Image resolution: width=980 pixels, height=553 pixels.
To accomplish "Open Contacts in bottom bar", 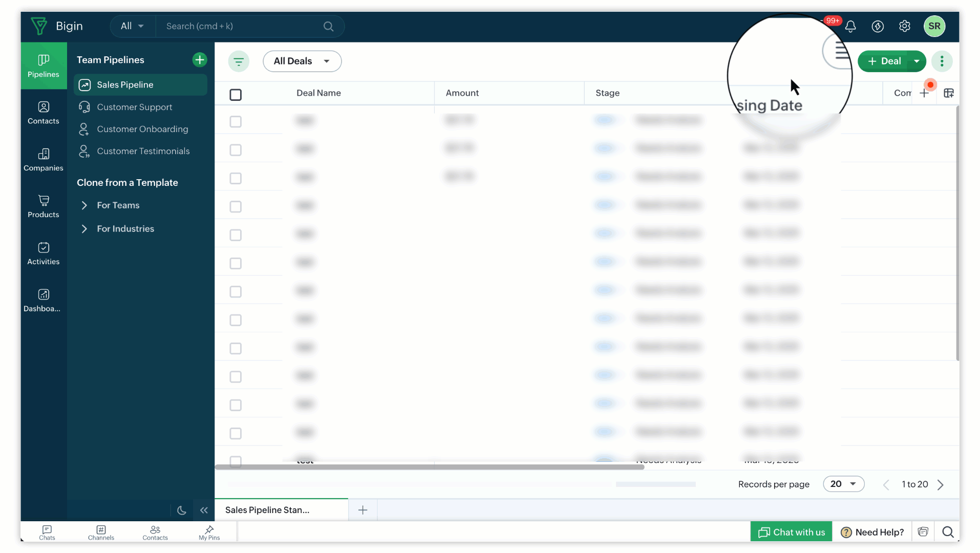I will [x=155, y=533].
